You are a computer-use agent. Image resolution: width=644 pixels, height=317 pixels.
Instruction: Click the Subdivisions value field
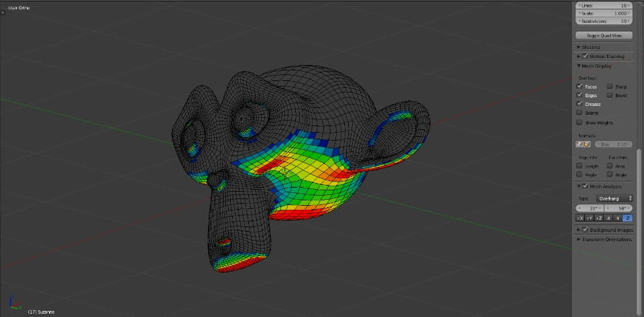click(x=604, y=21)
